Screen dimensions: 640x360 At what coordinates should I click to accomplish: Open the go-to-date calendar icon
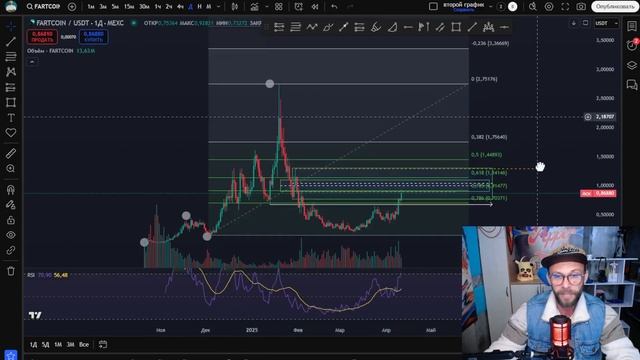(x=103, y=344)
